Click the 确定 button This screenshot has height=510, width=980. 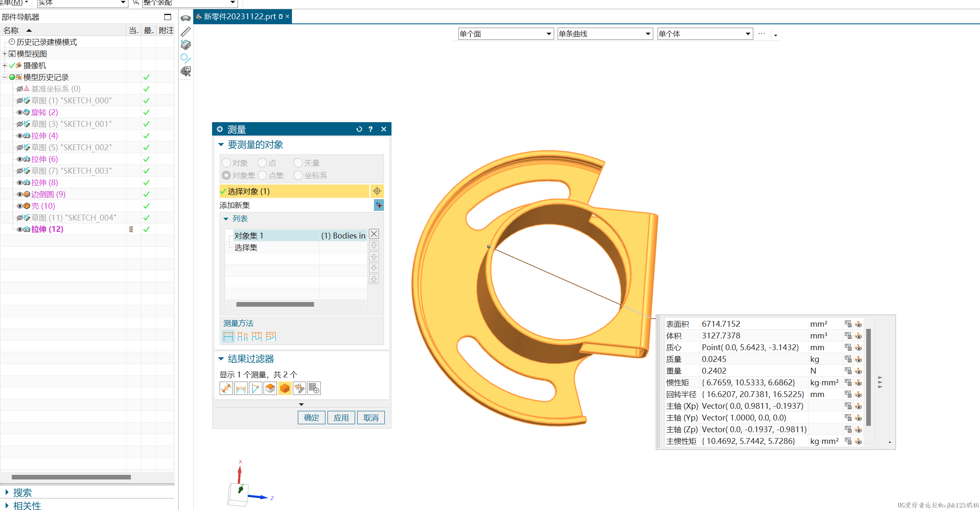point(311,418)
